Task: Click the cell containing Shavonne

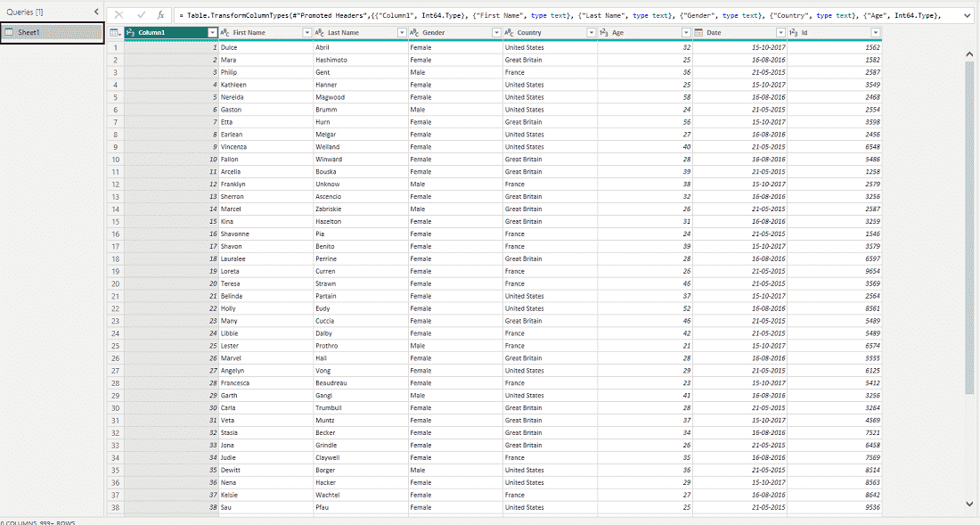Action: click(265, 234)
